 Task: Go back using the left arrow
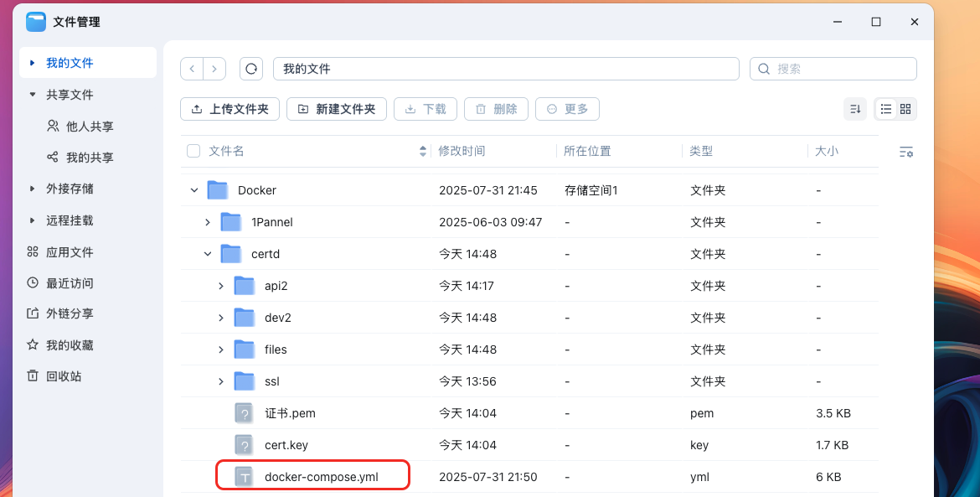point(193,69)
